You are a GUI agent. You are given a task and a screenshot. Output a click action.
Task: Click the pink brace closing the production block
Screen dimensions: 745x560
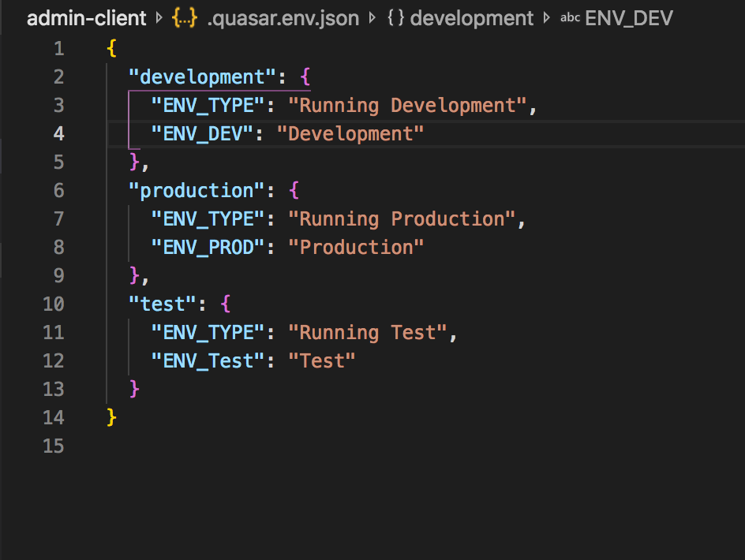(135, 275)
